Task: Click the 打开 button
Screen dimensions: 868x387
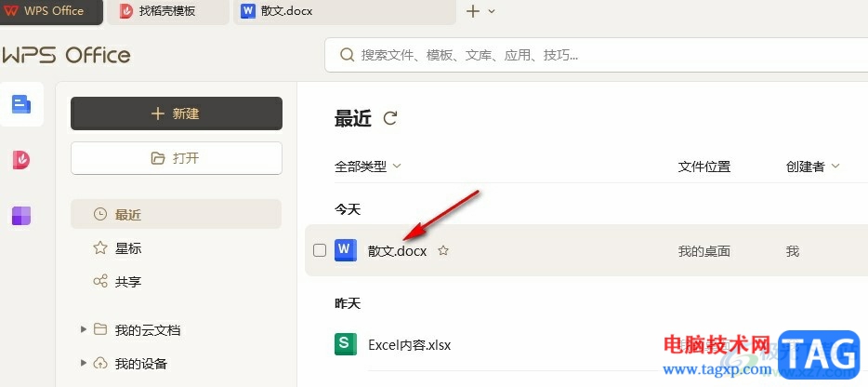Action: tap(177, 158)
